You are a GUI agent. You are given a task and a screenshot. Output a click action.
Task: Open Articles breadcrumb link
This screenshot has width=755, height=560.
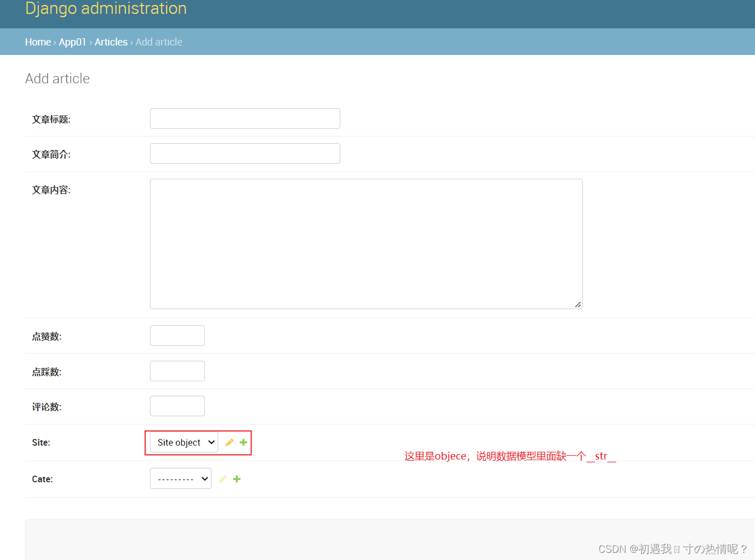click(x=111, y=42)
